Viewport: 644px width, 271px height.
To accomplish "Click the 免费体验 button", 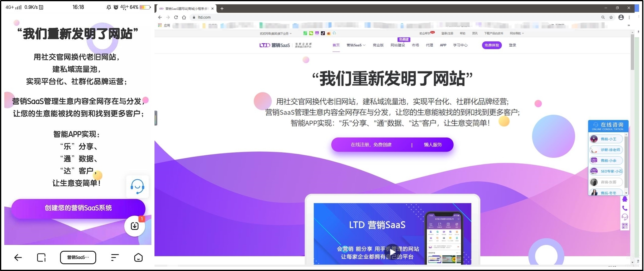I will [x=492, y=45].
